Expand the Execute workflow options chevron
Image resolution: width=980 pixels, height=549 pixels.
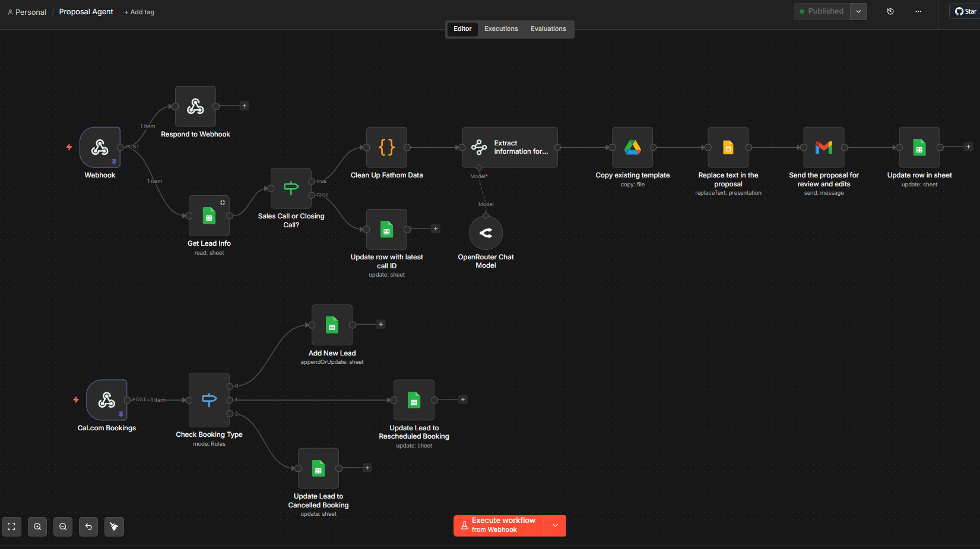[x=555, y=525]
